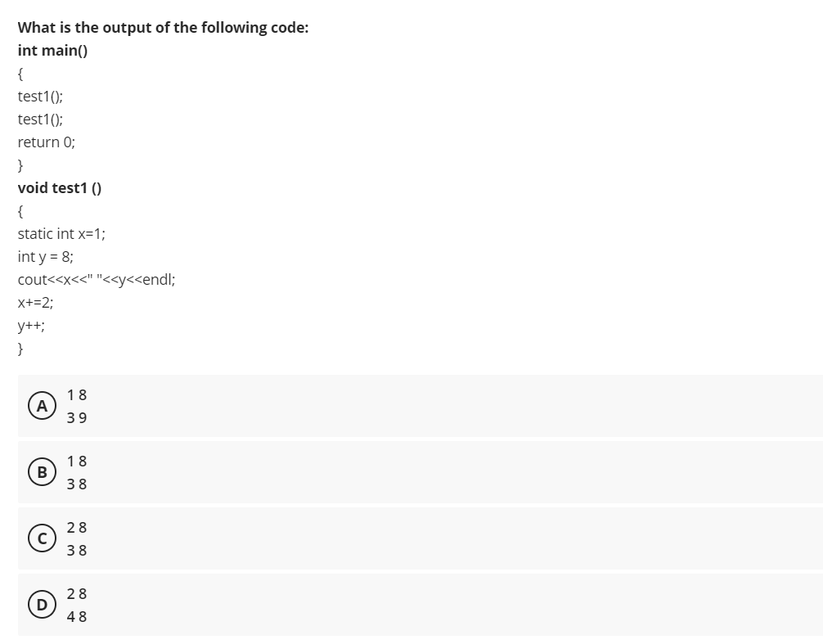Click the cout statement line

[x=96, y=279]
